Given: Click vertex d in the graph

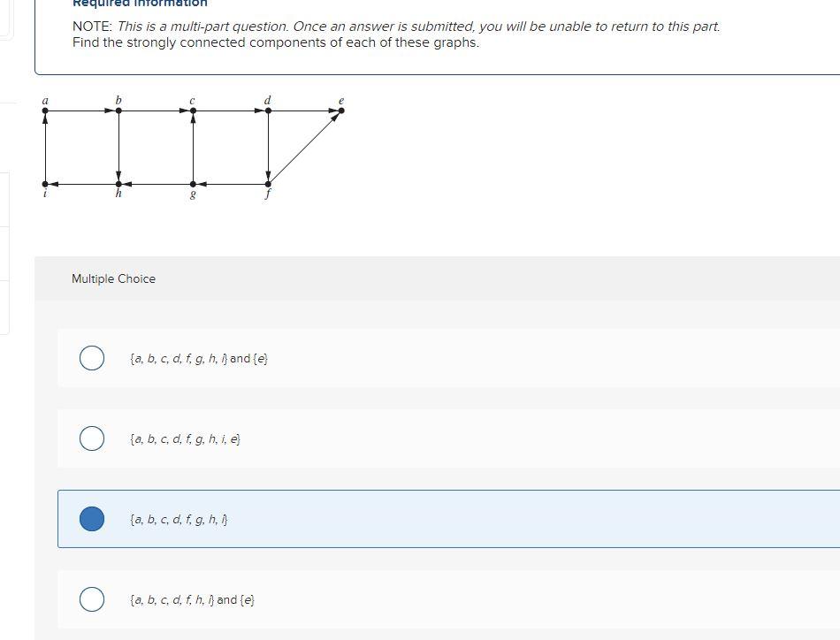Looking at the screenshot, I should (267, 110).
